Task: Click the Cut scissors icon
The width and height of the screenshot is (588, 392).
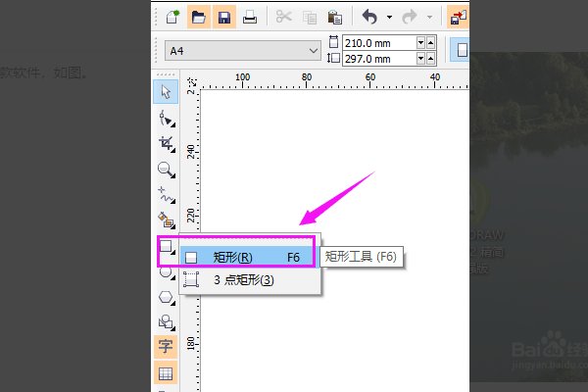Action: (x=284, y=18)
